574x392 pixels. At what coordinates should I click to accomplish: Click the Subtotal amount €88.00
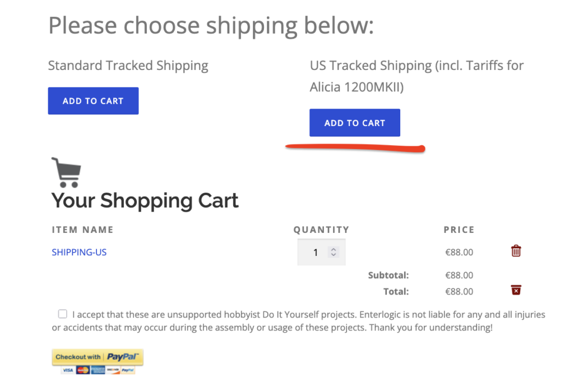click(459, 275)
